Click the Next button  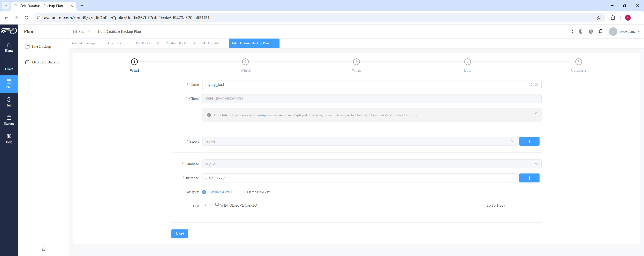point(180,234)
